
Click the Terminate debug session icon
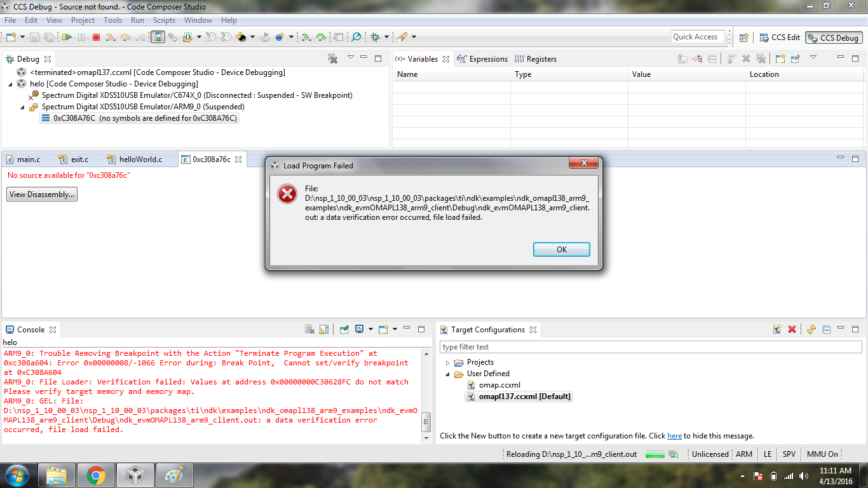pyautogui.click(x=96, y=36)
